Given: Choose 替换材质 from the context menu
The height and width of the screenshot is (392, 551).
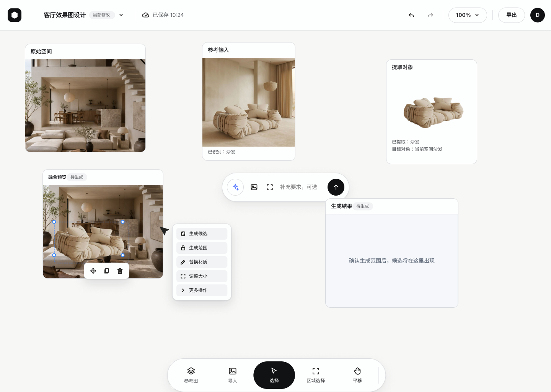Looking at the screenshot, I should 202,262.
